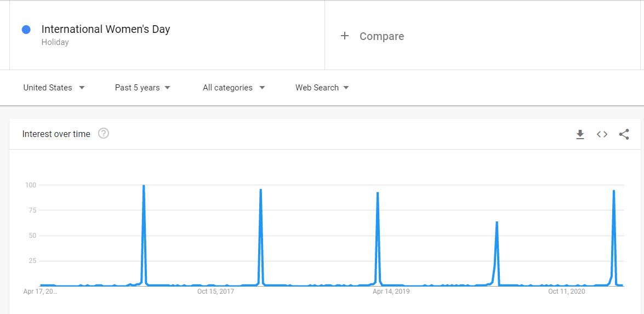Click the Oct 11, 2020 axis label
This screenshot has height=314, width=644.
pyautogui.click(x=567, y=292)
